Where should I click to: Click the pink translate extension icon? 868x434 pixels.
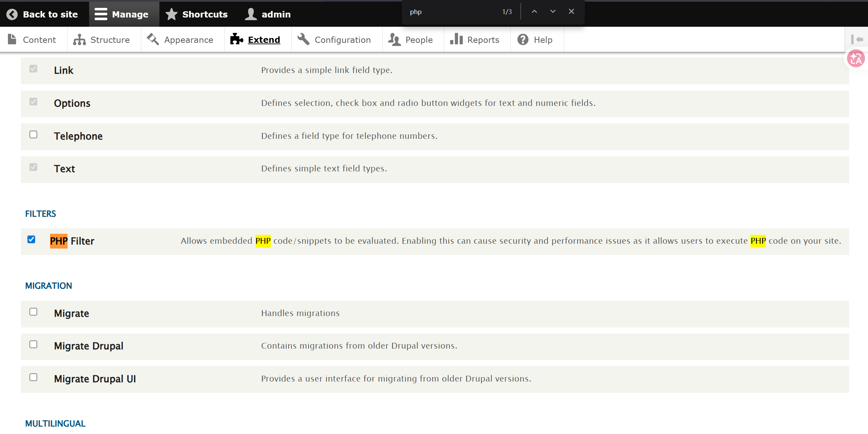pos(856,59)
